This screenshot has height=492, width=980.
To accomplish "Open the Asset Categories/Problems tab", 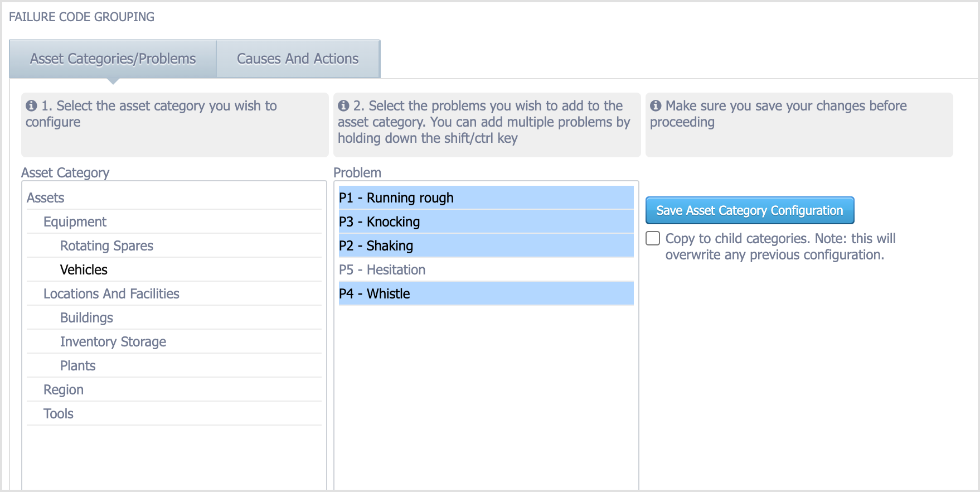I will 113,59.
